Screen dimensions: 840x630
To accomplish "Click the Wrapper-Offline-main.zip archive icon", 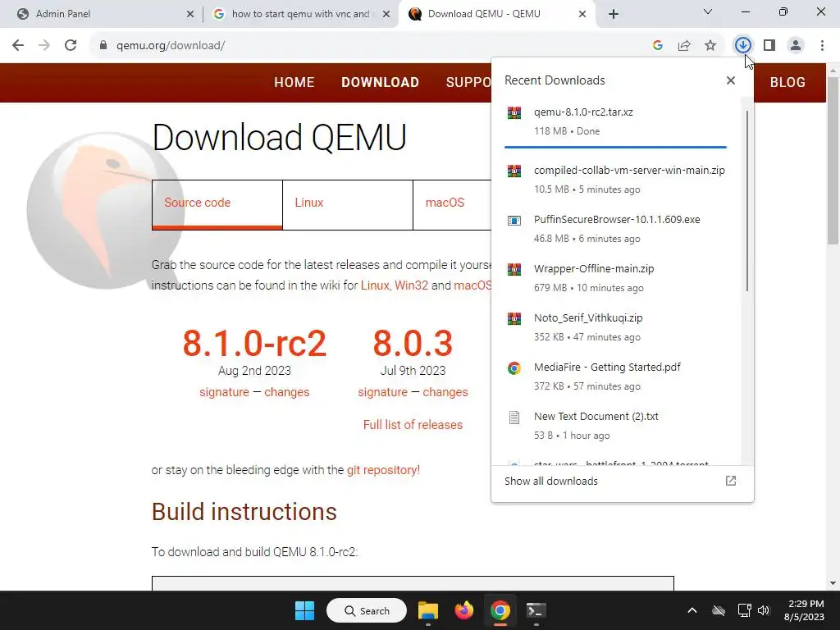I will coord(514,269).
